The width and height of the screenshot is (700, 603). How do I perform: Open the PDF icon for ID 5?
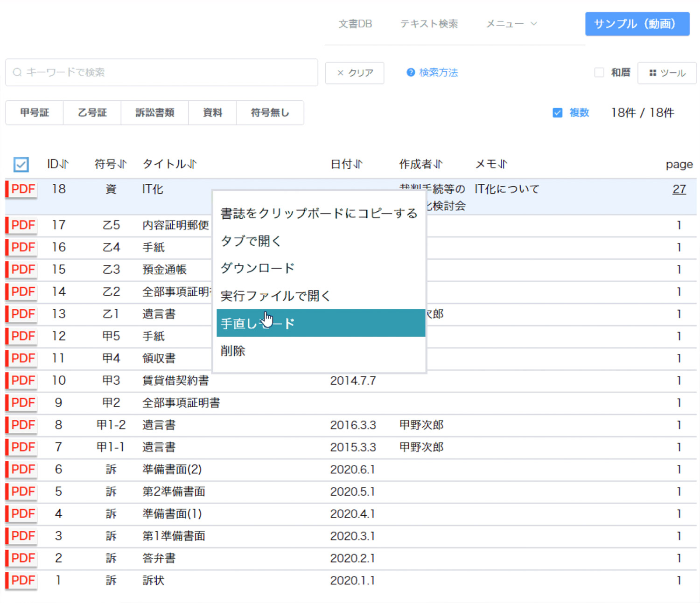coord(21,492)
